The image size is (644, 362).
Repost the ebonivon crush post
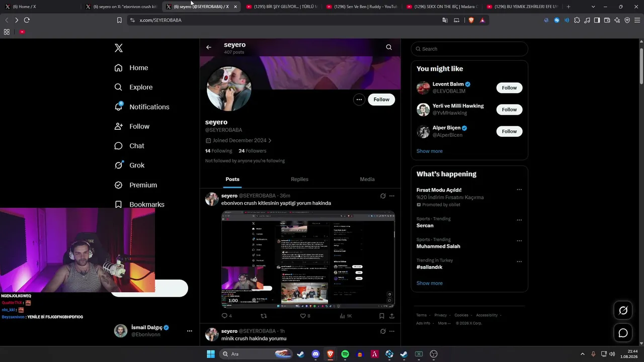tap(263, 316)
